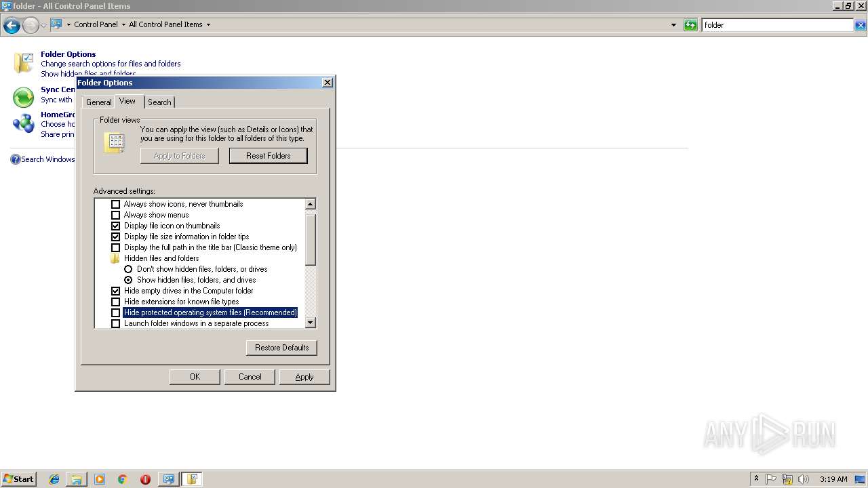The height and width of the screenshot is (488, 868).
Task: Click the Control Panel icon in address bar
Action: (56, 24)
